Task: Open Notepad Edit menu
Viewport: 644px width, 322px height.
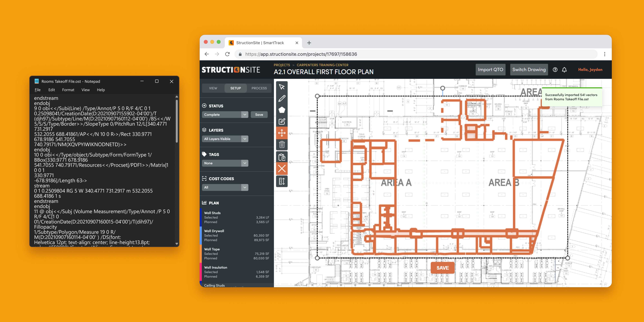Action: point(52,90)
